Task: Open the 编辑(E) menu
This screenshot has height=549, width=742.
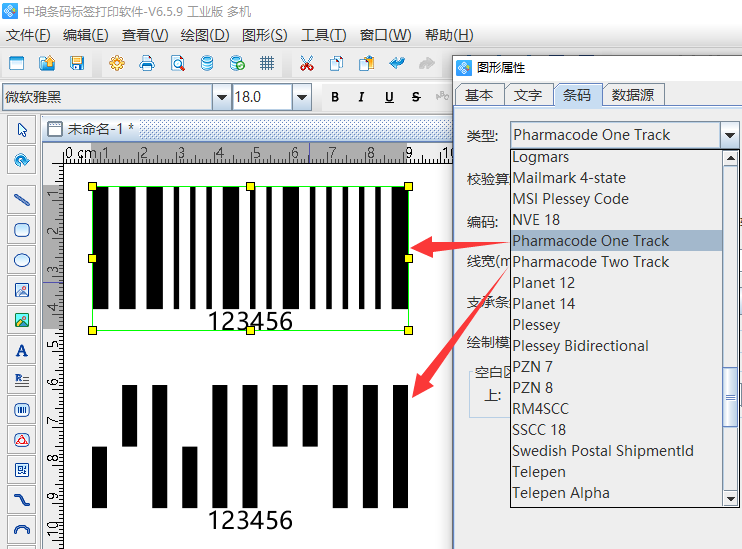Action: 86,35
